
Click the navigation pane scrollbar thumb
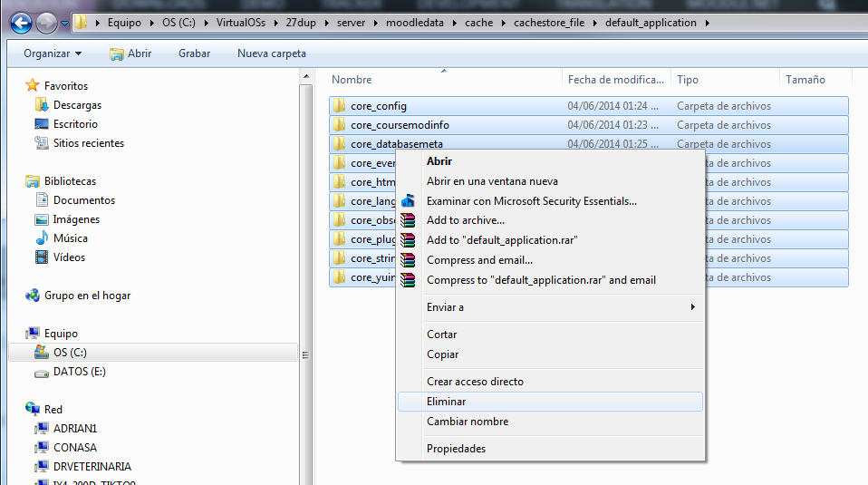(x=305, y=354)
